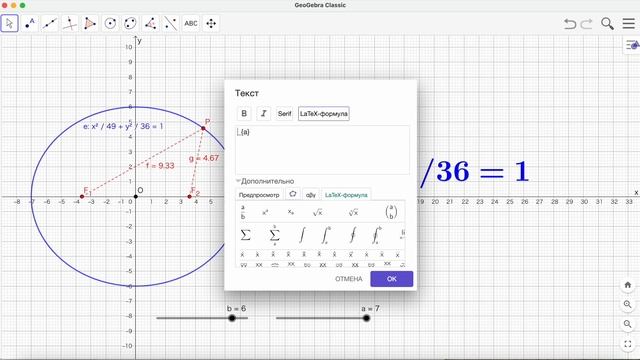Select the Reflect about line tool

point(171,23)
